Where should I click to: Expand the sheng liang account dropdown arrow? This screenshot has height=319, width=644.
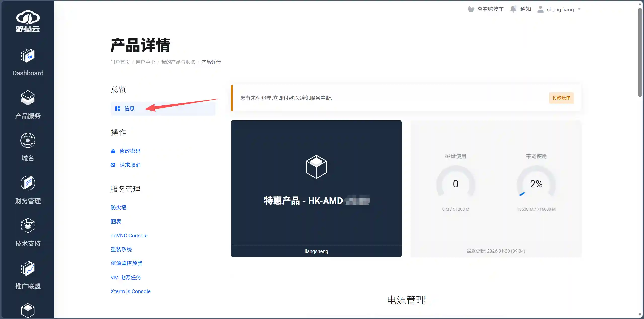pyautogui.click(x=579, y=9)
